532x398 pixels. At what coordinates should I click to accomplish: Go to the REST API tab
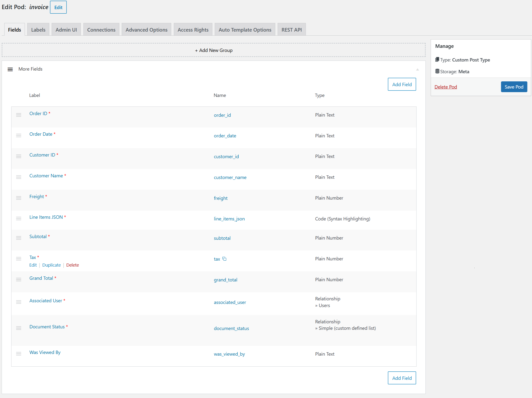pyautogui.click(x=291, y=30)
